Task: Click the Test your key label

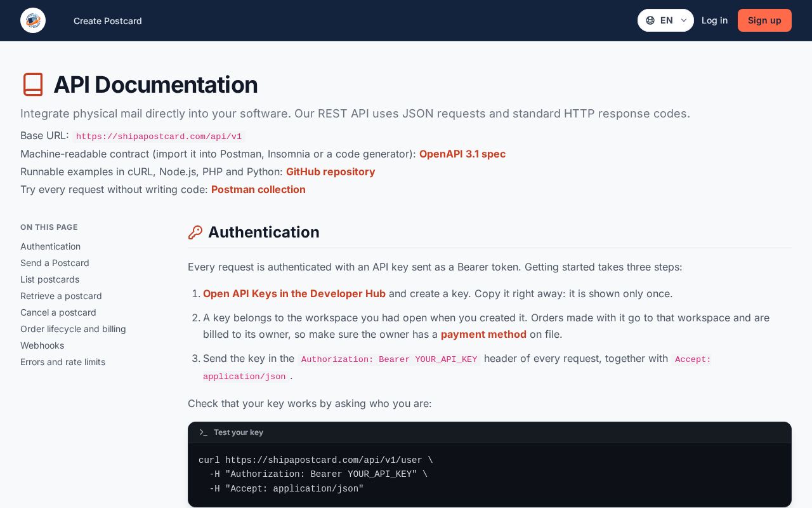Action: tap(239, 432)
